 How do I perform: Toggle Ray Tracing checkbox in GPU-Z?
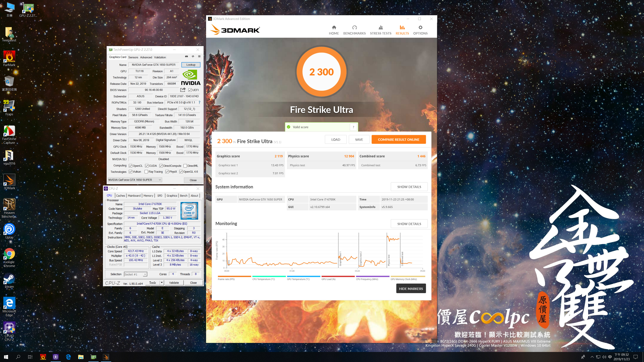pos(146,172)
